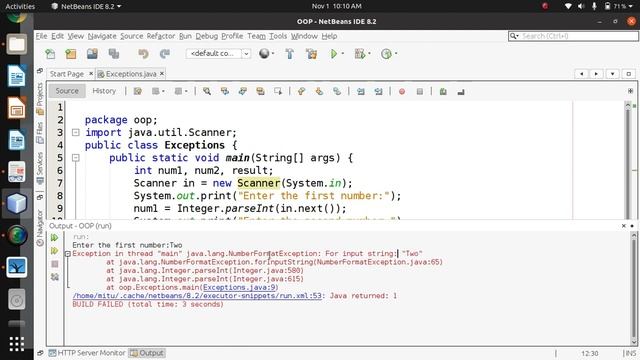This screenshot has width=640, height=360.
Task: Open Output panel settings icon
Action: click(x=55, y=277)
